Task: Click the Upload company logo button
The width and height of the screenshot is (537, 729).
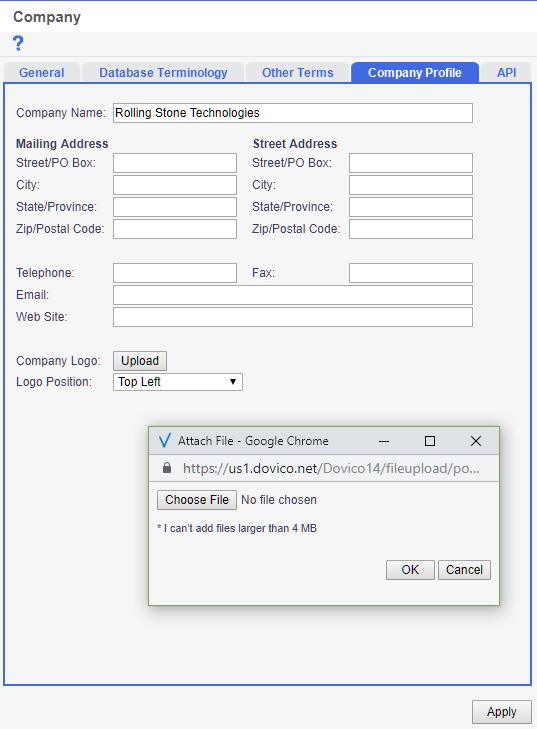Action: [140, 361]
